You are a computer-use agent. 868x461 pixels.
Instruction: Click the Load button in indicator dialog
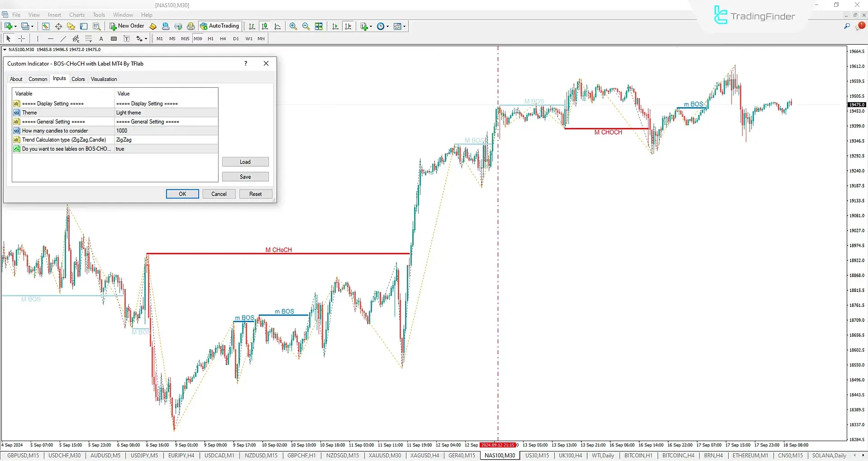pyautogui.click(x=245, y=161)
